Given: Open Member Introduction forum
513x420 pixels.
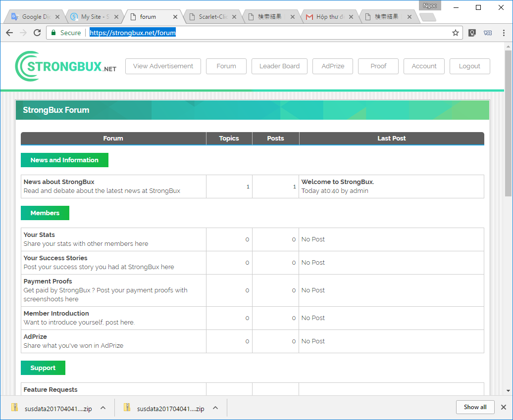Looking at the screenshot, I should [x=56, y=313].
